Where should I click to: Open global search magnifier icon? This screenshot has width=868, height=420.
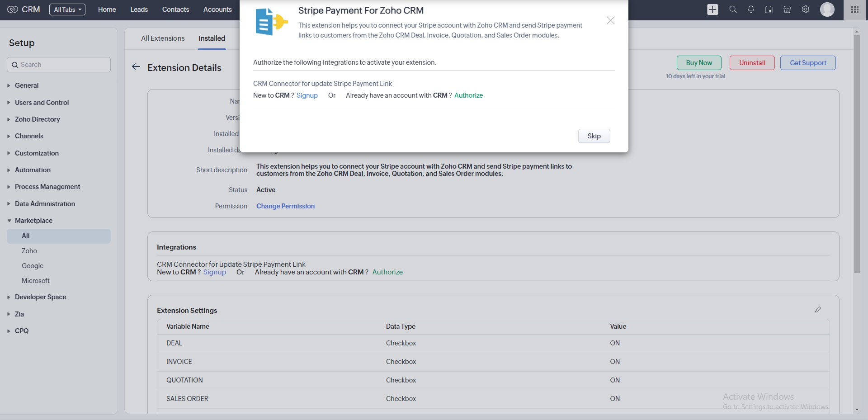733,9
